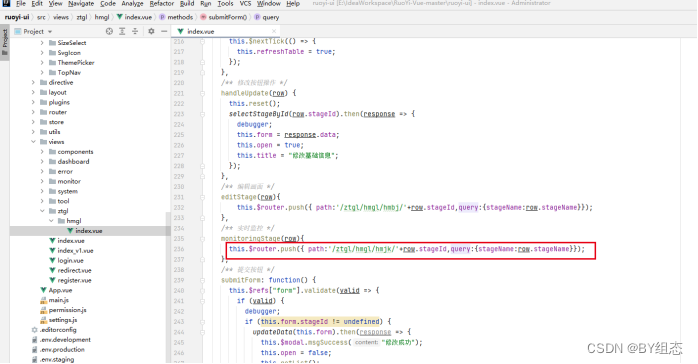
Task: Open the Build menu
Action: click(187, 4)
